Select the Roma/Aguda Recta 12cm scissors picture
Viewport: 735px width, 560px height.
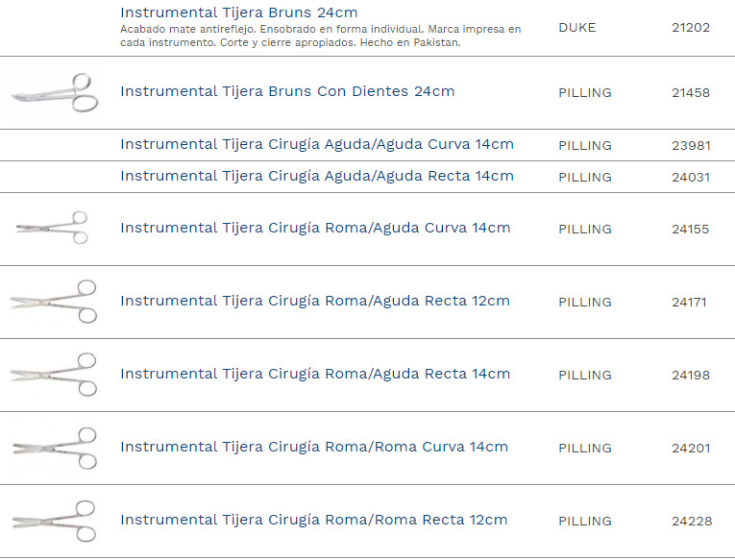coord(54,301)
